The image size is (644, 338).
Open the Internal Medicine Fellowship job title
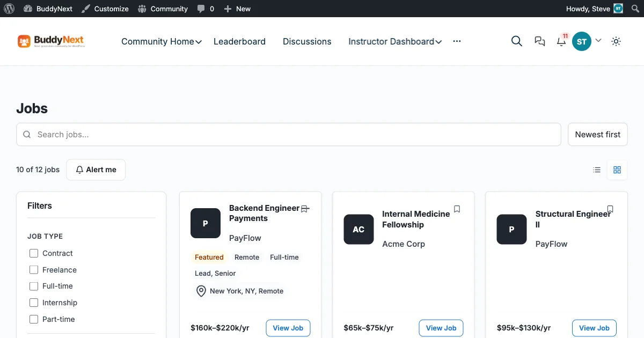point(416,219)
